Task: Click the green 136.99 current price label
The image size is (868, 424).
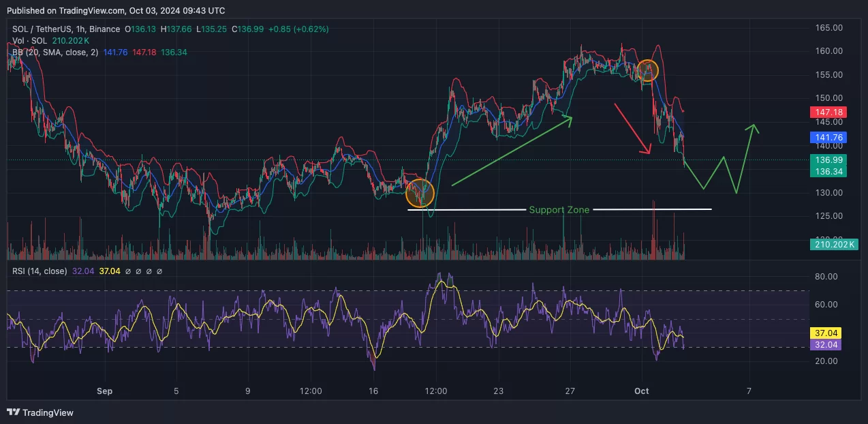Action: tap(828, 160)
